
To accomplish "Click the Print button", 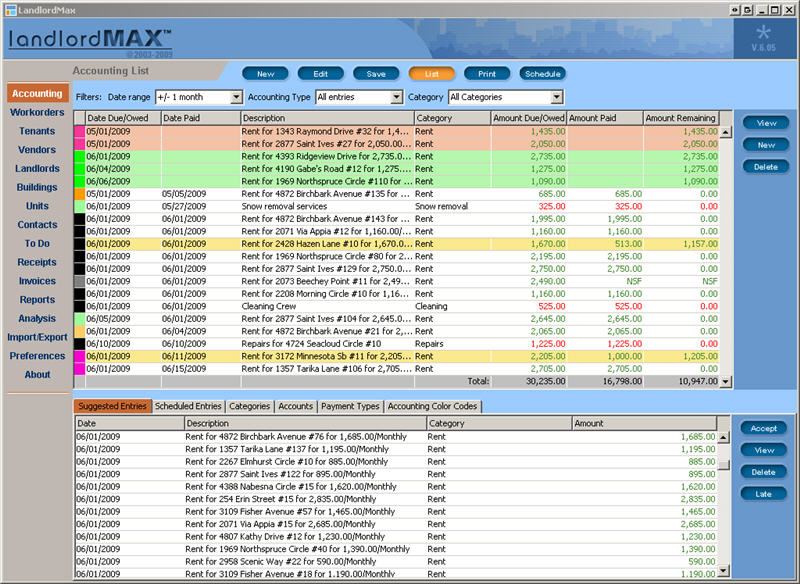I will click(x=487, y=74).
